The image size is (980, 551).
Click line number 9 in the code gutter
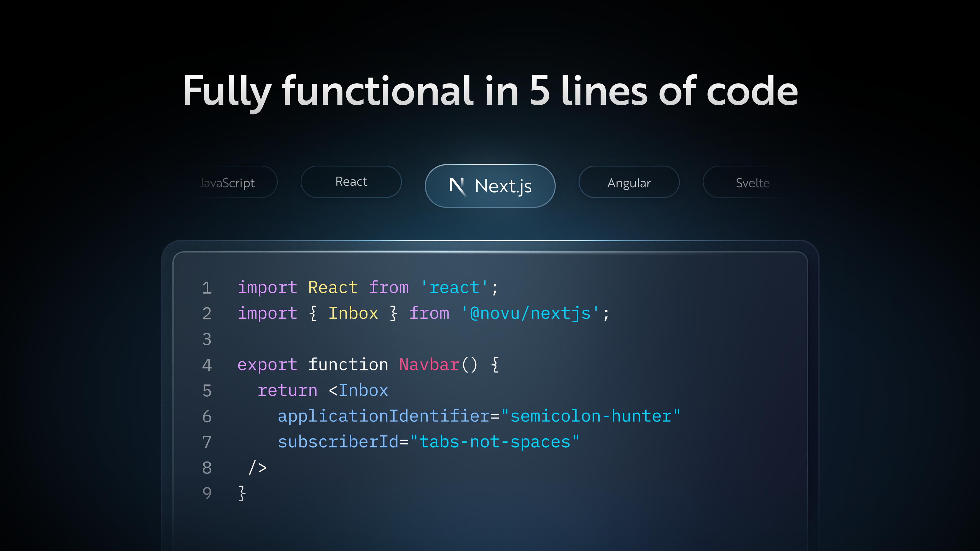click(x=207, y=493)
